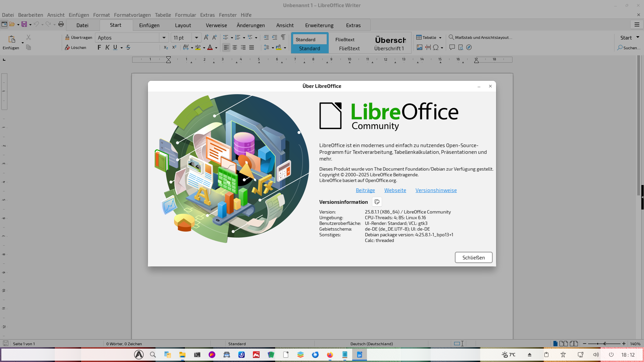Click the zoom slider in status bar
The height and width of the screenshot is (362, 644).
(604, 344)
